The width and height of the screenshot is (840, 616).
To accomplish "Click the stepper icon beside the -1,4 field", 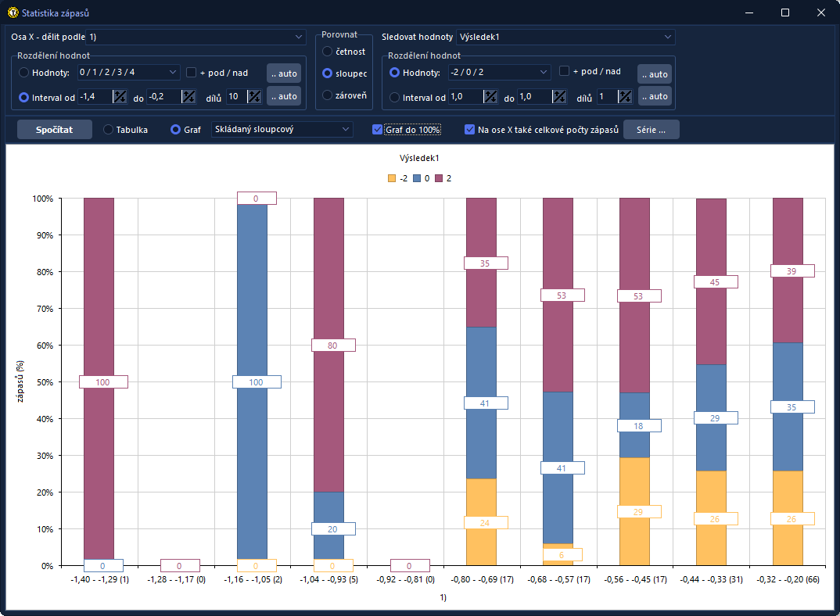I will click(x=120, y=97).
